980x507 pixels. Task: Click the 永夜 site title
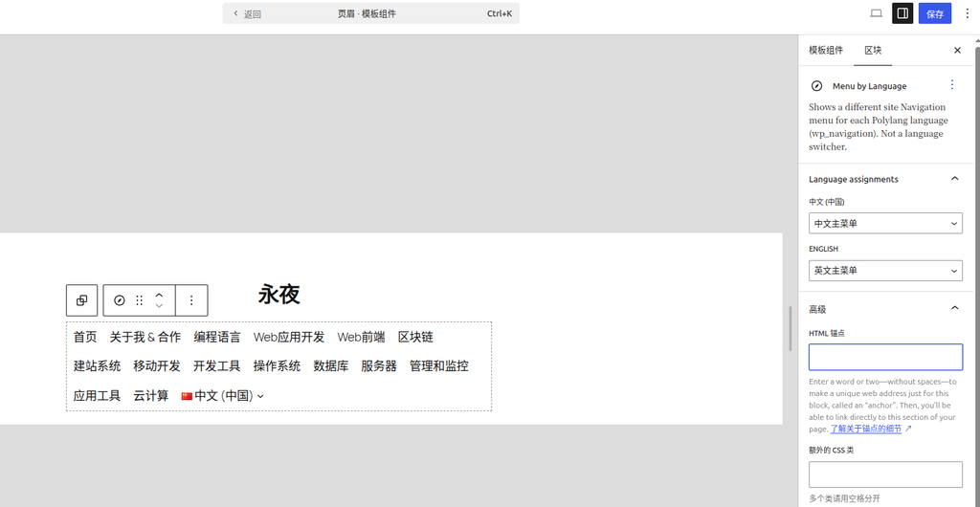(x=278, y=294)
